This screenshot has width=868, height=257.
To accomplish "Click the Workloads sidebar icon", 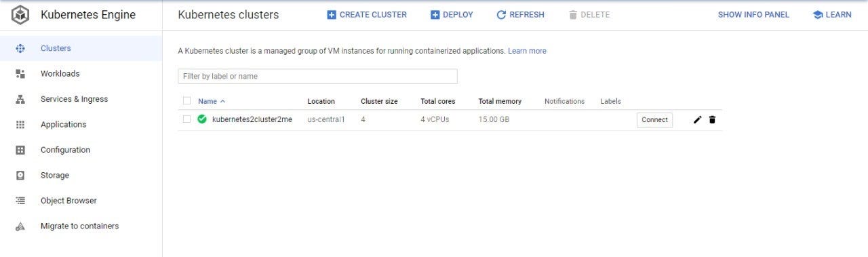I will click(20, 74).
